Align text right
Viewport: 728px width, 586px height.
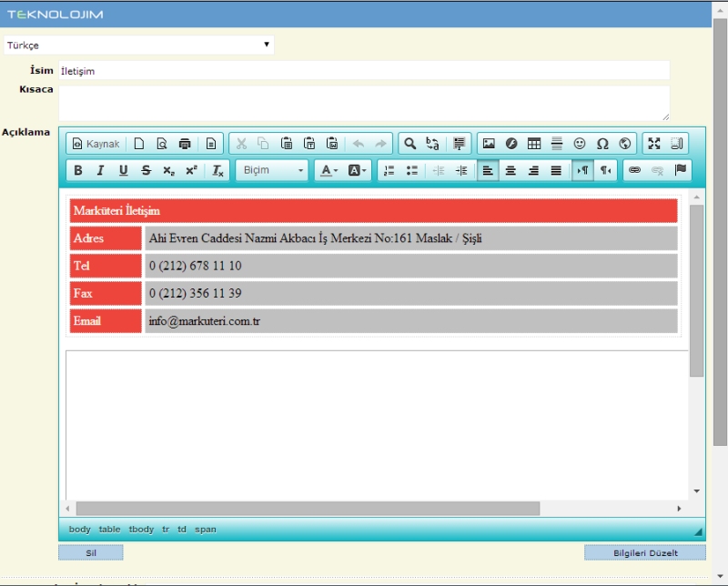coord(533,170)
